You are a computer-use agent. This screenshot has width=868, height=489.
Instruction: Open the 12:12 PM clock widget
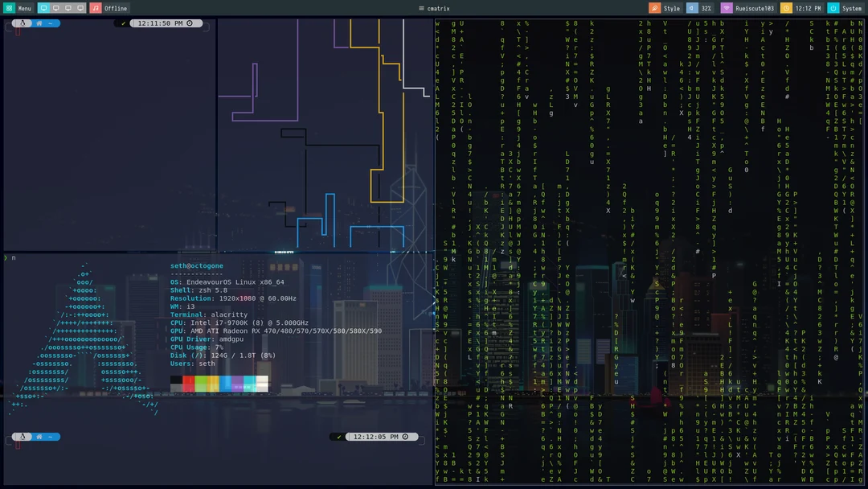coord(809,7)
